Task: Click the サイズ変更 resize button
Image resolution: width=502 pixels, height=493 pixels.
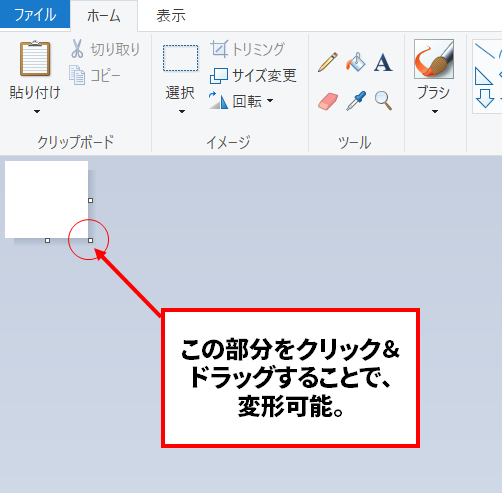Action: [253, 76]
